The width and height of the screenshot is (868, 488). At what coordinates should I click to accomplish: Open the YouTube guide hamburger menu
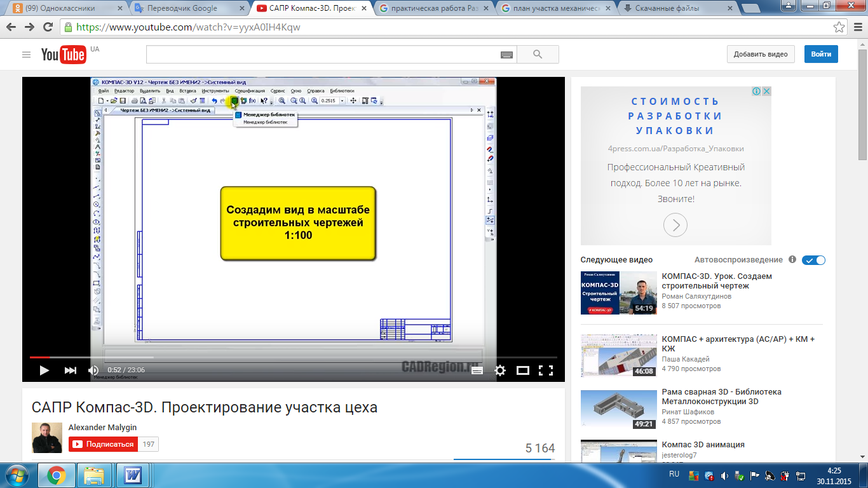(26, 55)
